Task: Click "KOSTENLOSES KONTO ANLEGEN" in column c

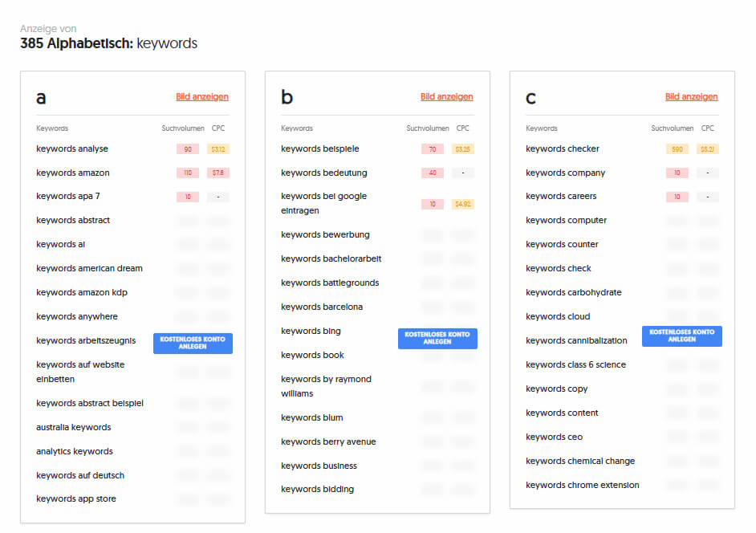Action: [x=681, y=336]
